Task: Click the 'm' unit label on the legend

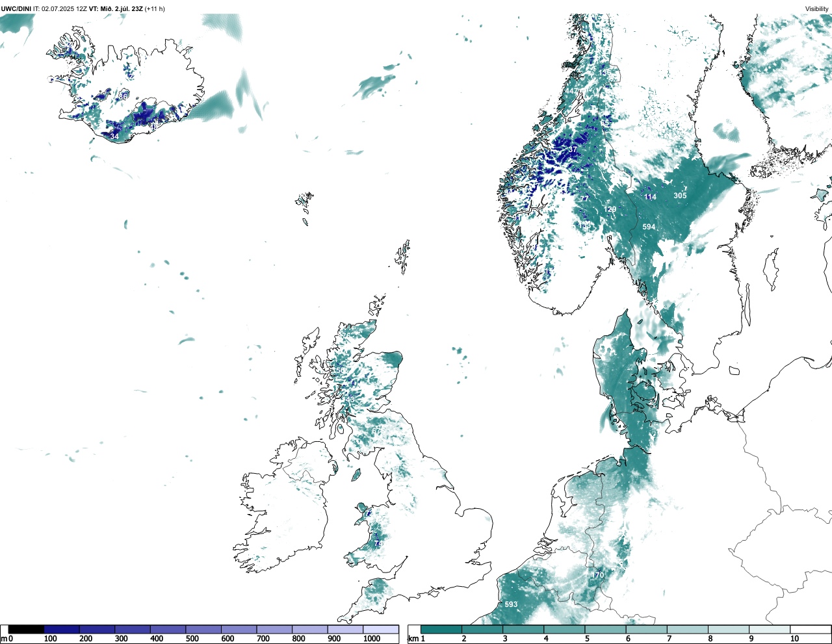Action: pyautogui.click(x=4, y=639)
